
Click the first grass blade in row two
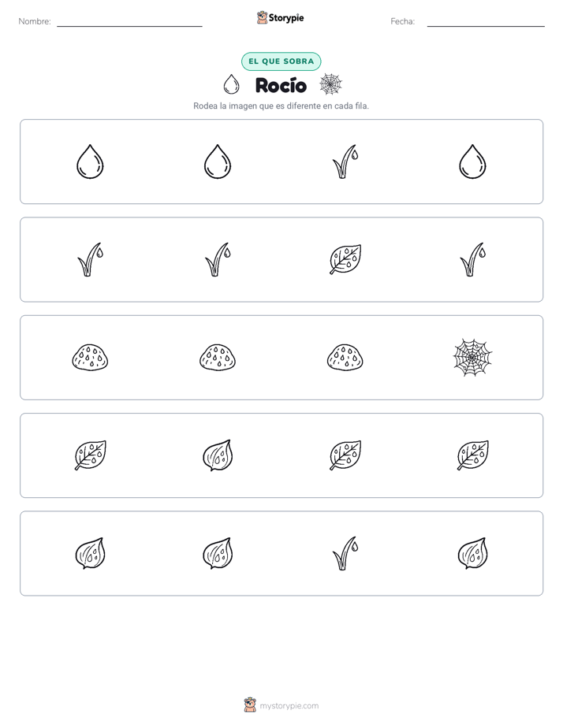[x=90, y=259]
